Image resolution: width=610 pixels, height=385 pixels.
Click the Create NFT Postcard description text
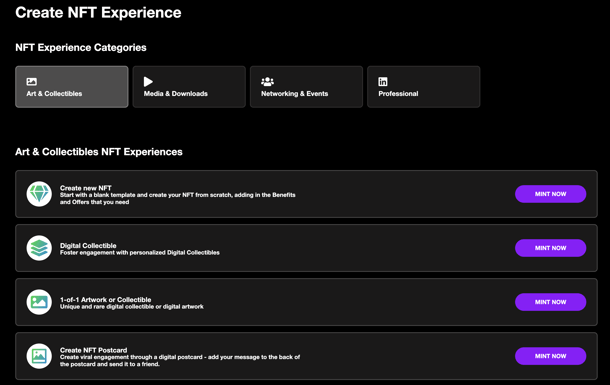tap(180, 360)
